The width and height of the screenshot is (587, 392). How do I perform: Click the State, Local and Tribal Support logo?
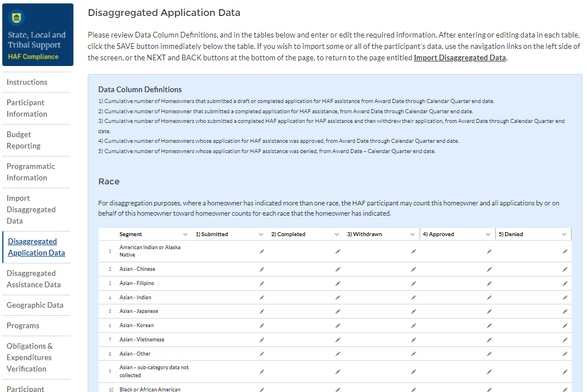coord(38,35)
